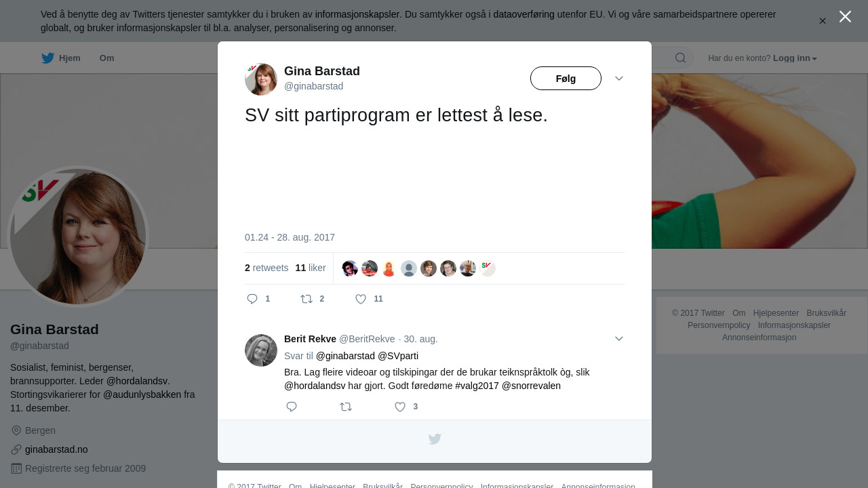This screenshot has height=488, width=868.
Task: Dismiss the cookie notice with the small x
Action: (823, 21)
